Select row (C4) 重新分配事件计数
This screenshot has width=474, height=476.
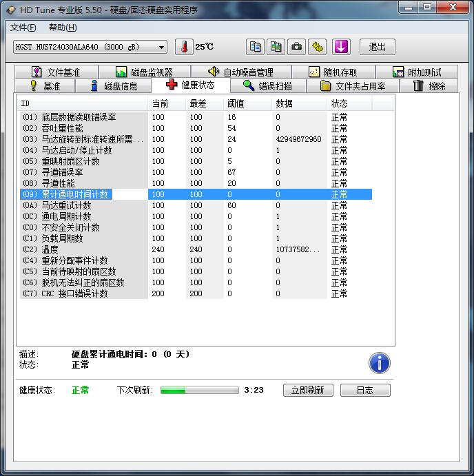point(196,260)
